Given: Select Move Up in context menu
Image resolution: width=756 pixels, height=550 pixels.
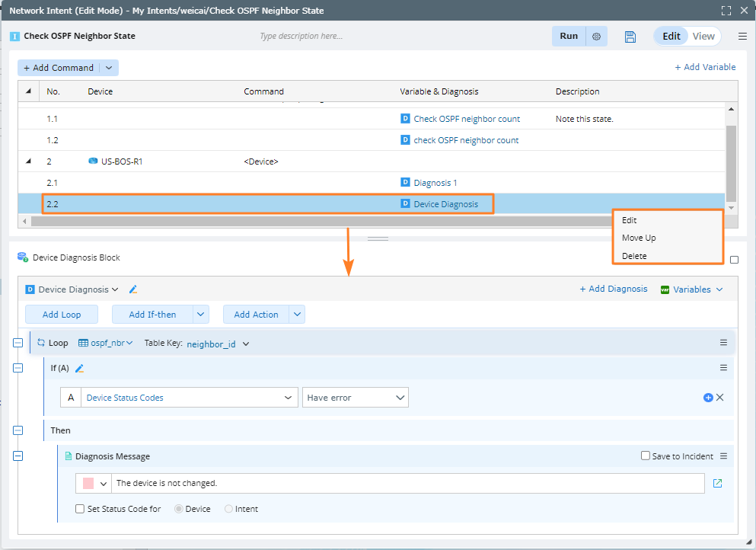Looking at the screenshot, I should point(639,238).
